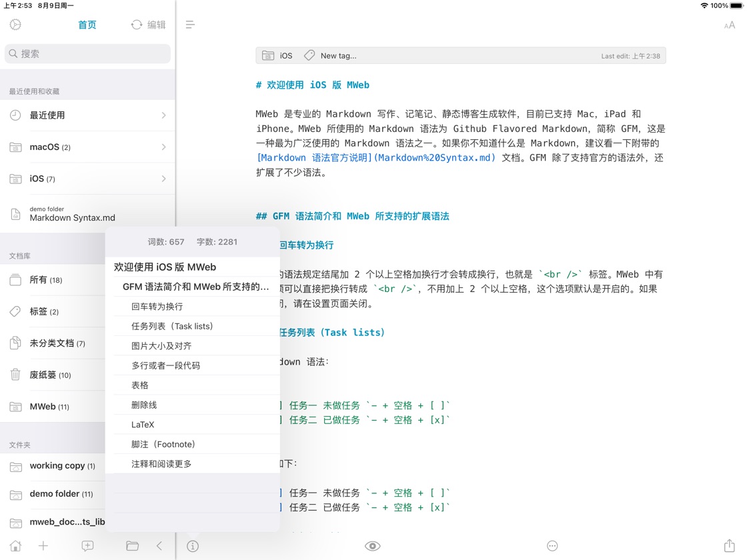Screen dimensions: 747x560
Task: Open the folder icon in bottom toolbar
Action: pyautogui.click(x=133, y=546)
